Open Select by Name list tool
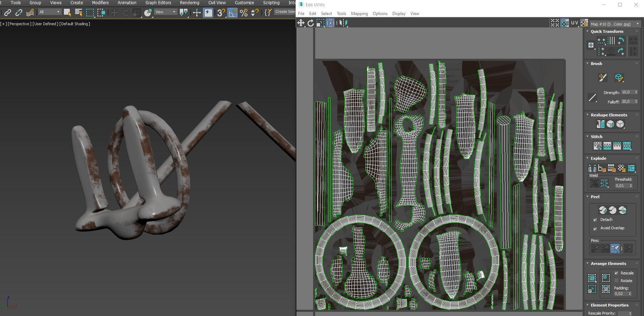Viewport: 644px width, 316px height. point(79,13)
